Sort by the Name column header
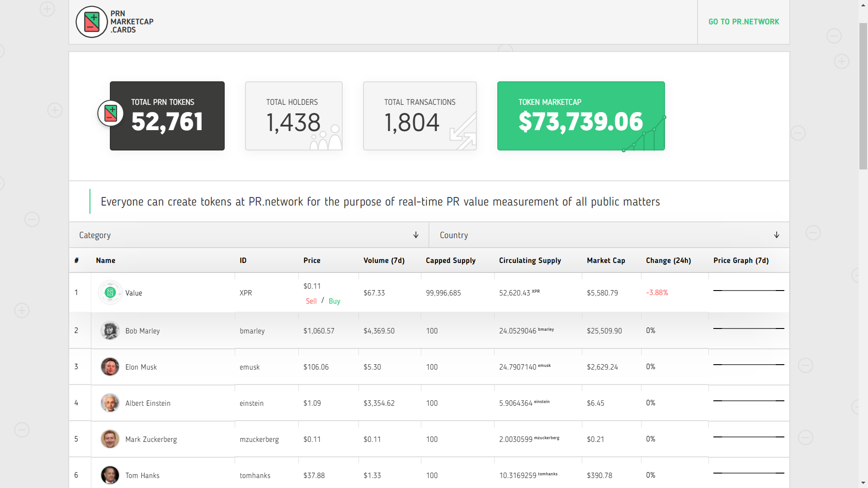 tap(105, 260)
